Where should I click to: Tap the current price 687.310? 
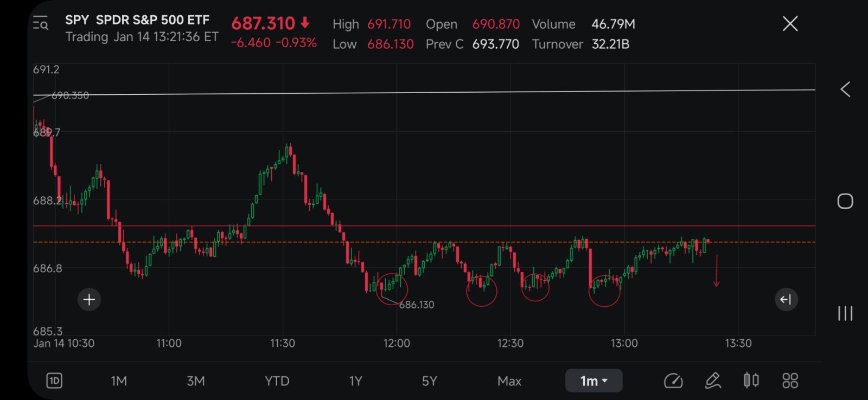click(263, 23)
